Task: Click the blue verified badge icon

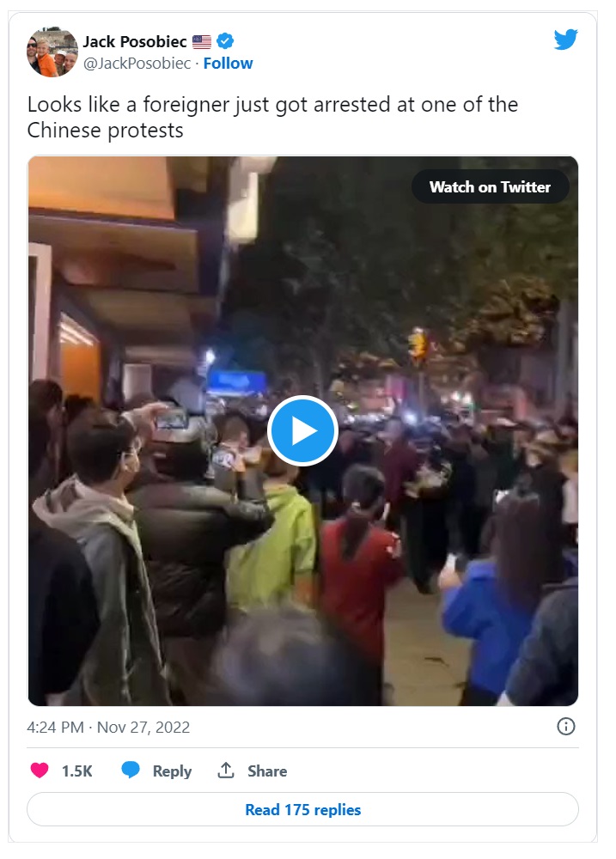Action: click(x=225, y=41)
